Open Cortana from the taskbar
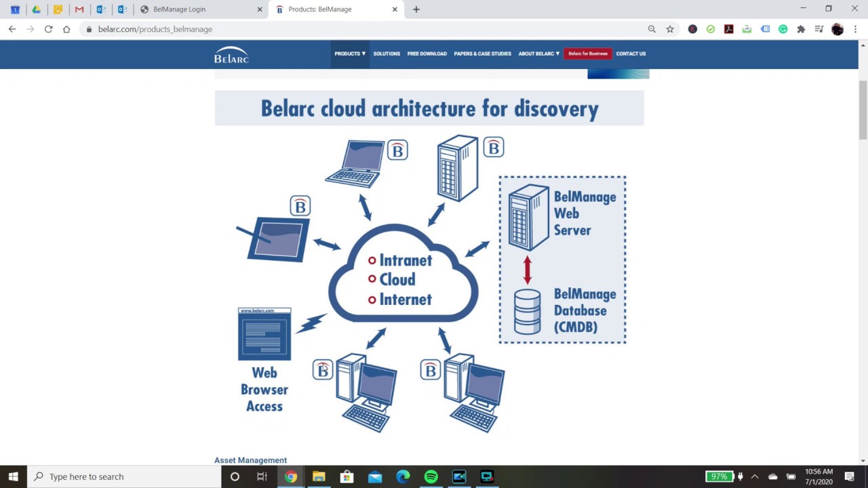The image size is (868, 488). pos(235,476)
